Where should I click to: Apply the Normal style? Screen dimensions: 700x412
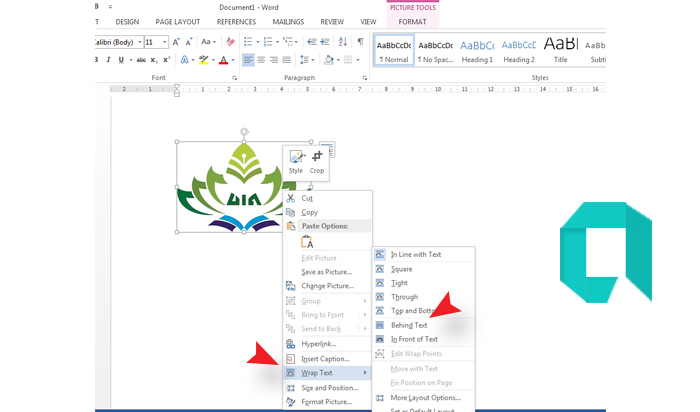[x=394, y=51]
